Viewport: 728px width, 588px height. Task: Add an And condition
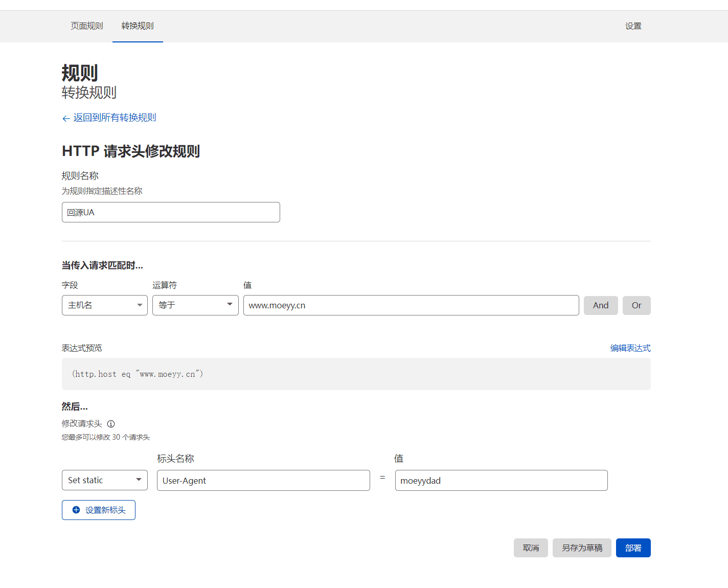point(601,305)
